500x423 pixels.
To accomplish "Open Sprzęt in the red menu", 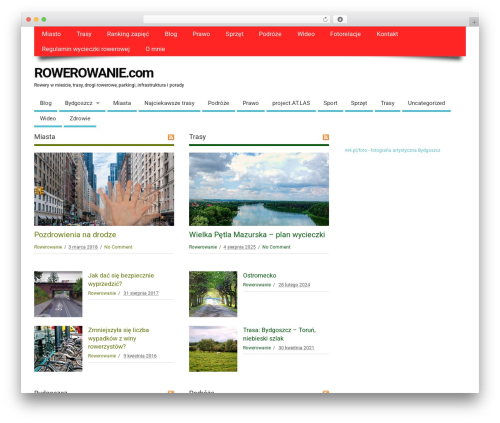I will (234, 34).
